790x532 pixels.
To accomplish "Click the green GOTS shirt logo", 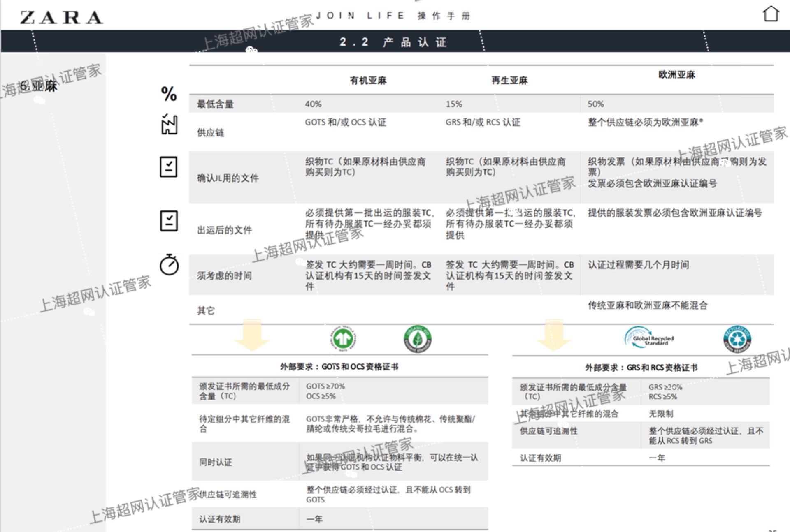I will click(343, 339).
